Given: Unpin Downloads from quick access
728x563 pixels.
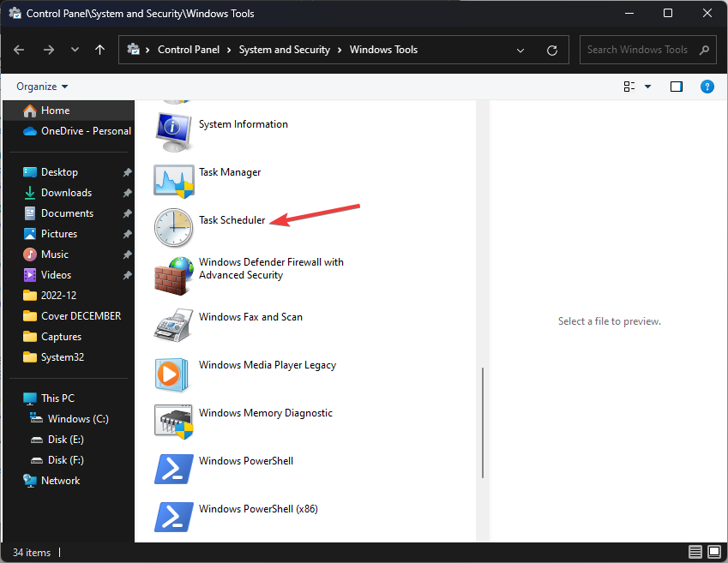Looking at the screenshot, I should click(x=127, y=193).
